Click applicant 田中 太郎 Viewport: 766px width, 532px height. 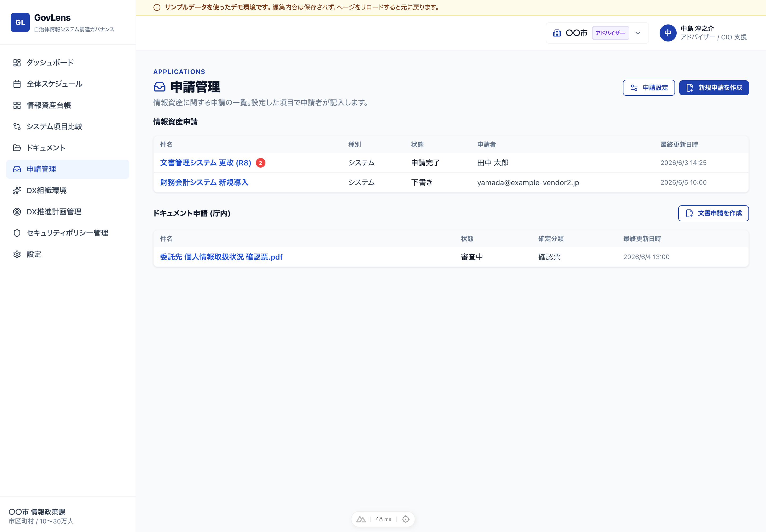pos(493,163)
